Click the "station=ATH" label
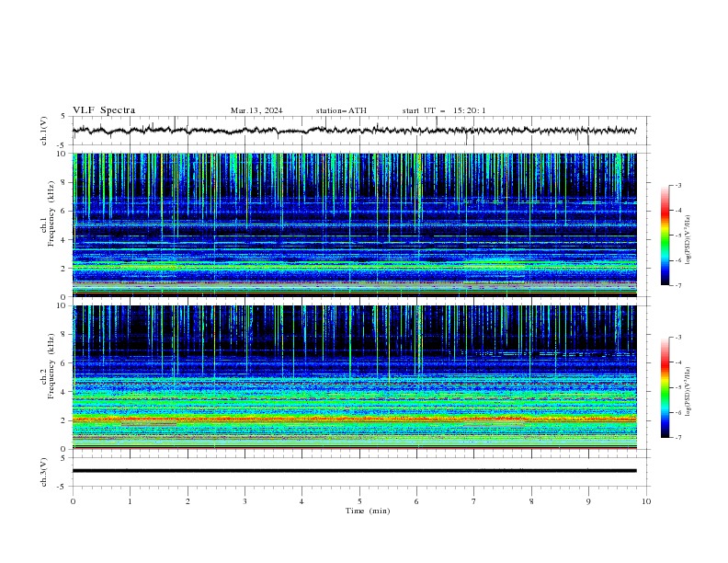Image resolution: width=728 pixels, height=563 pixels. pyautogui.click(x=341, y=110)
